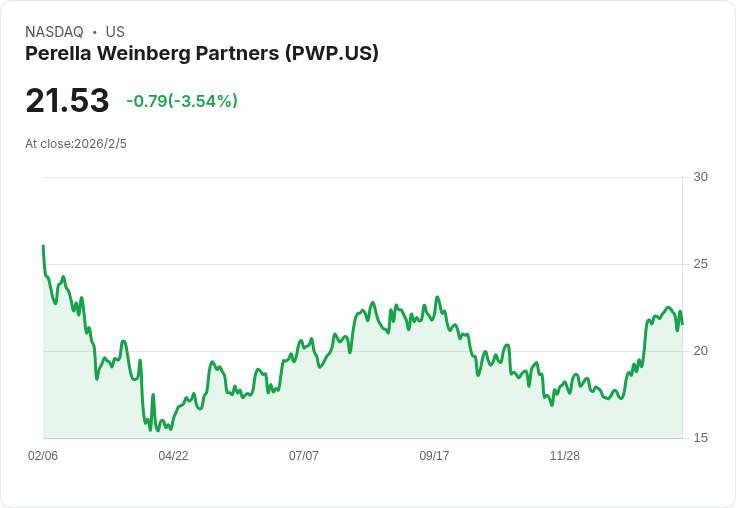Click the 30 value on the price axis

point(700,177)
